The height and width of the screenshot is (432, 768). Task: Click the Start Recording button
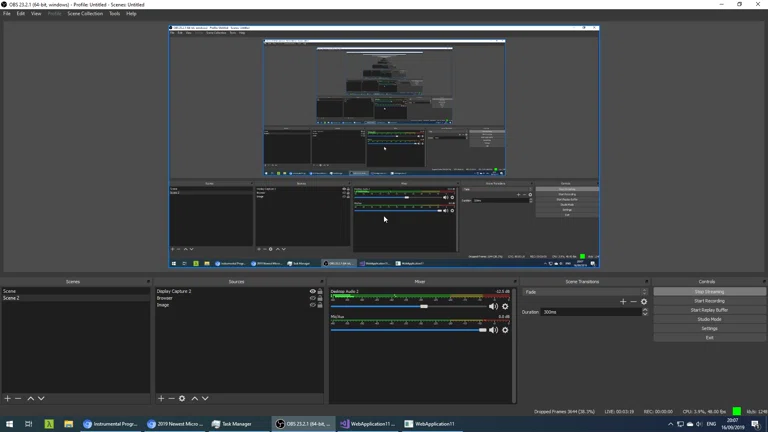709,301
